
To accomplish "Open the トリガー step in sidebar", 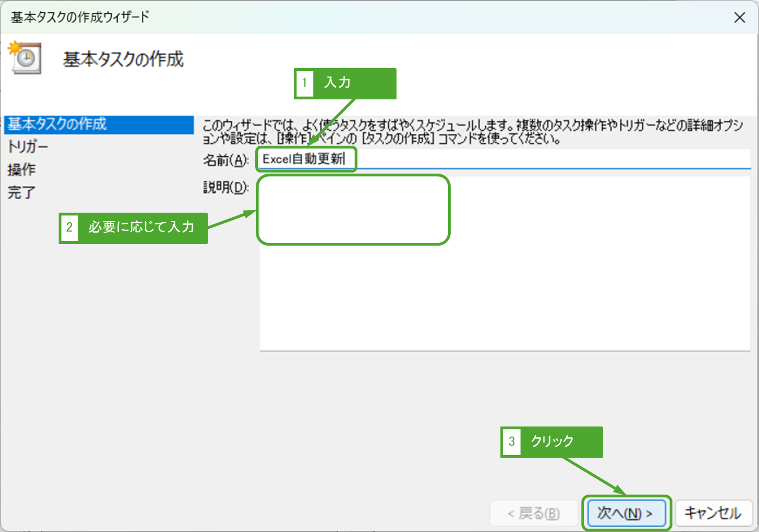I will [x=28, y=147].
